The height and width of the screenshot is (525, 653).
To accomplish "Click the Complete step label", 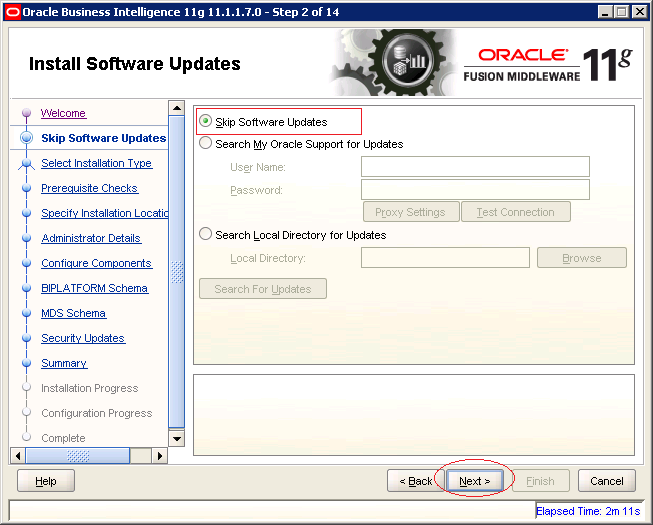I will 63,438.
